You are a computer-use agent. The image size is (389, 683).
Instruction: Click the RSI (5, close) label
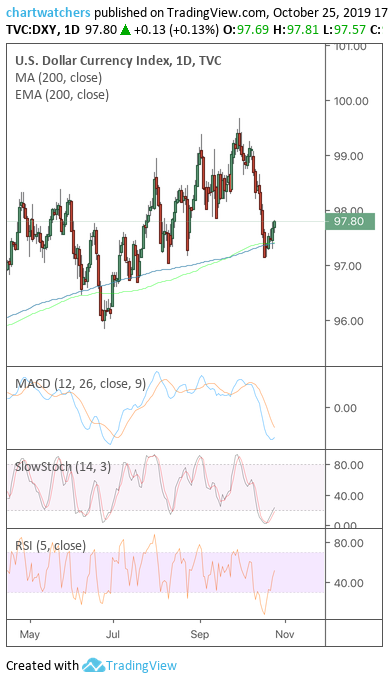pyautogui.click(x=51, y=545)
